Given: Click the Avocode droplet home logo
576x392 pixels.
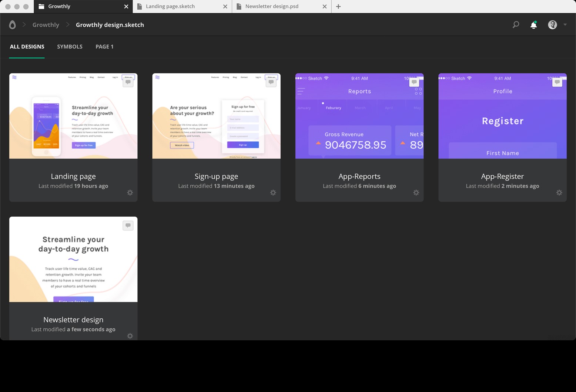Looking at the screenshot, I should click(12, 25).
